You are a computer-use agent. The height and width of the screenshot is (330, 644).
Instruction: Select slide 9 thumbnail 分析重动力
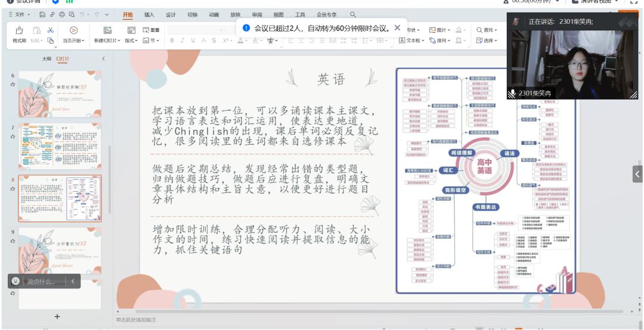60,251
